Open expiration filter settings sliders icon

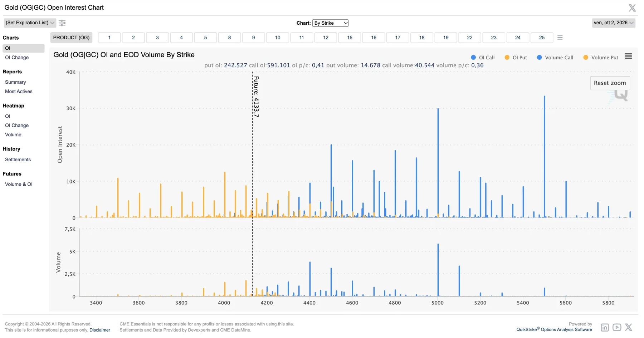[x=62, y=23]
